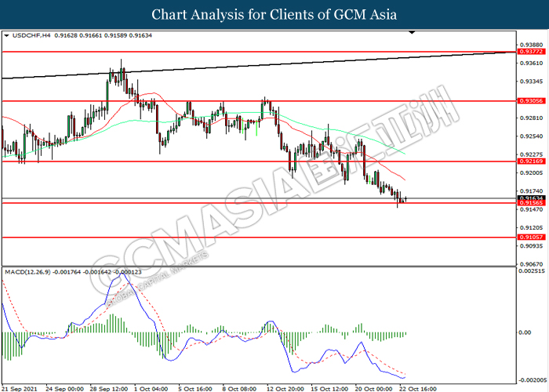
Task: Click the 5 Oct 16:00 time label
Action: point(195,389)
